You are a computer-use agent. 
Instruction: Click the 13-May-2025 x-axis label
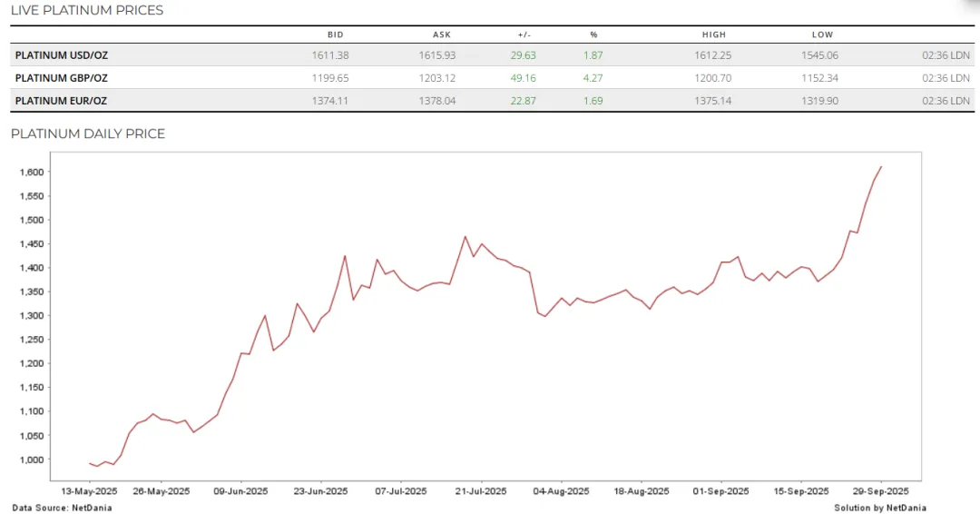(x=89, y=491)
